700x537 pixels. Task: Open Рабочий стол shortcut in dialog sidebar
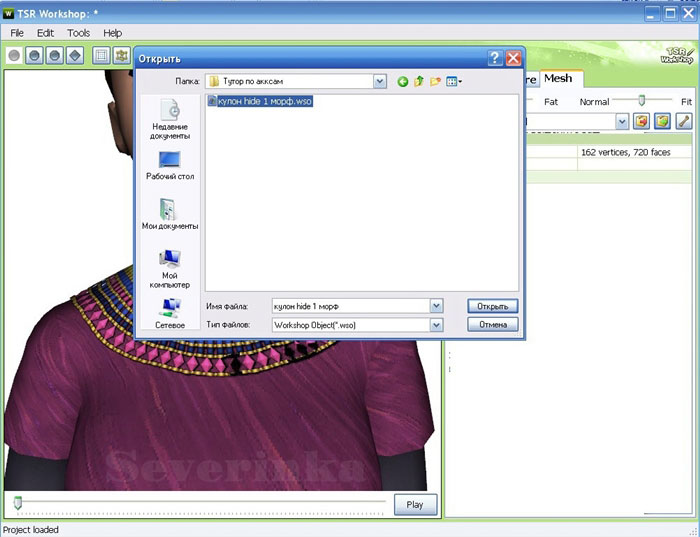(x=169, y=165)
